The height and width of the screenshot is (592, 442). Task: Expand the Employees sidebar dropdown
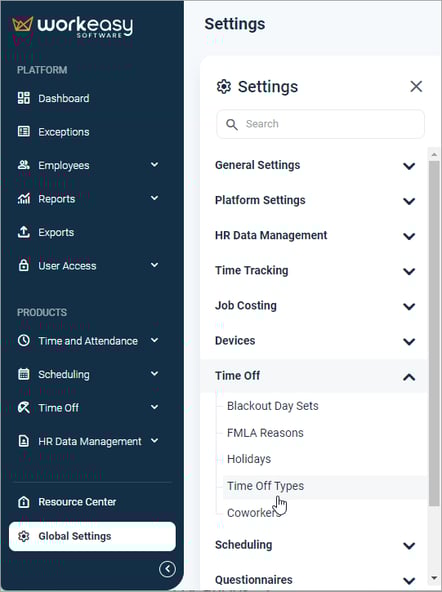154,165
